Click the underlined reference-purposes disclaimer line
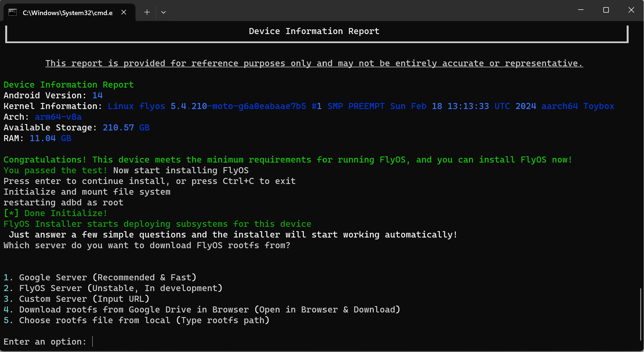The height and width of the screenshot is (352, 644). pos(314,63)
